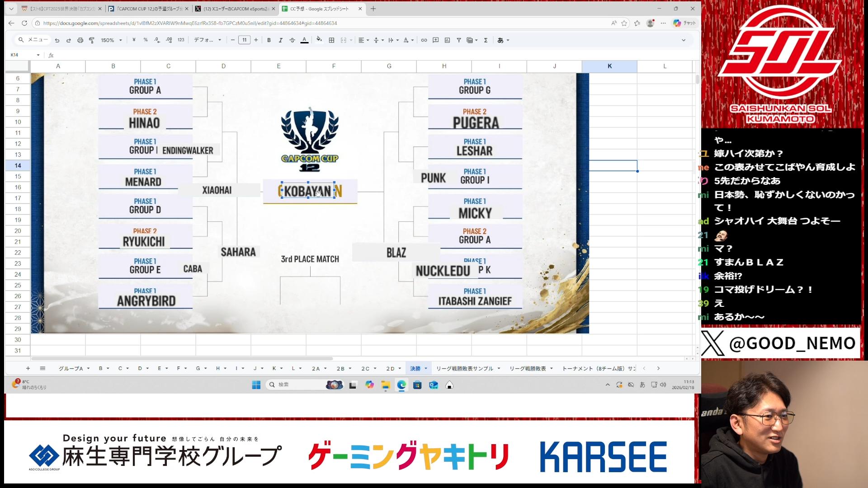
Task: Select the paint format tool
Action: (x=92, y=40)
